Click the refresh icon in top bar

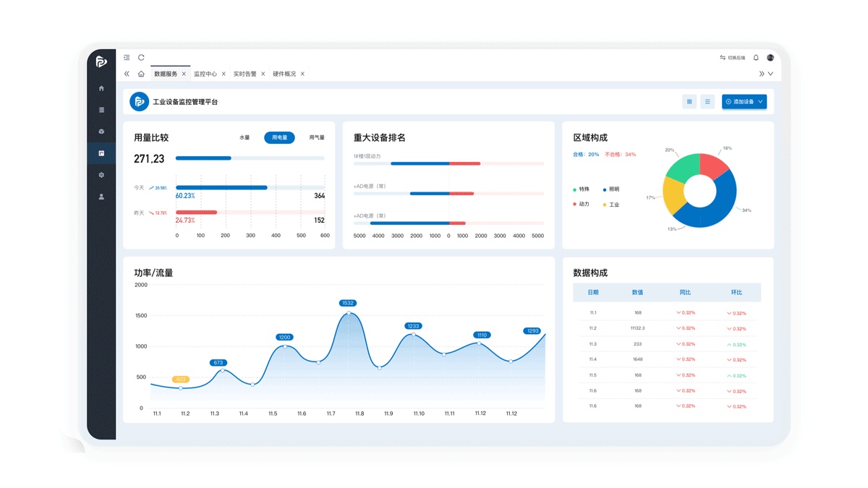(141, 58)
